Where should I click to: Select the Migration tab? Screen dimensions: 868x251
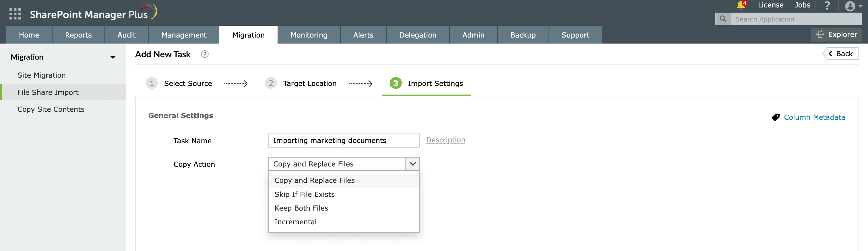248,35
